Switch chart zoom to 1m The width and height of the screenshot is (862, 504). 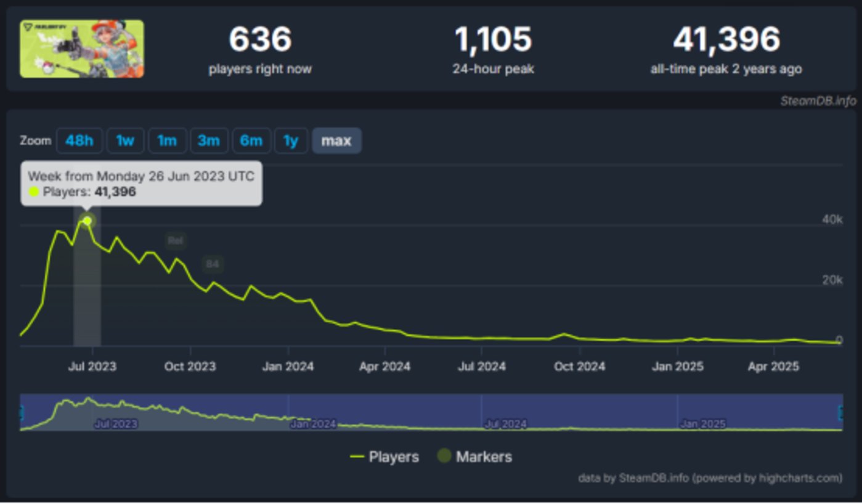tap(167, 140)
